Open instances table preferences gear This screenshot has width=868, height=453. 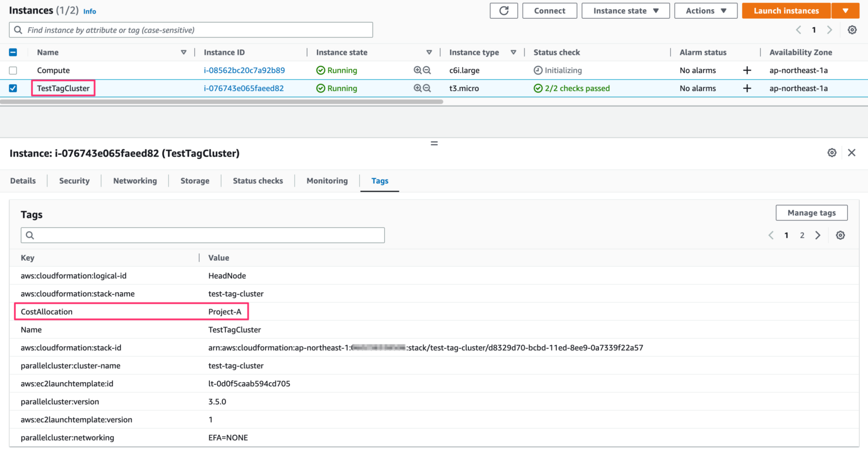[x=852, y=29]
